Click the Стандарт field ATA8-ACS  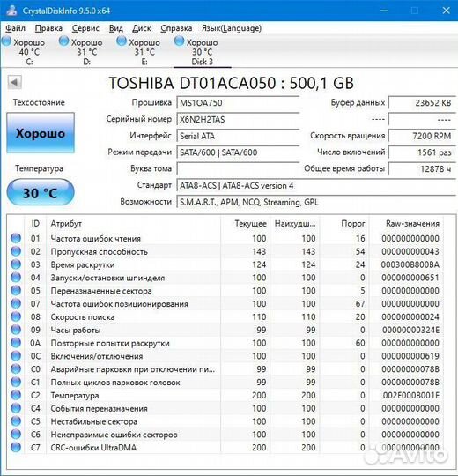tap(316, 185)
